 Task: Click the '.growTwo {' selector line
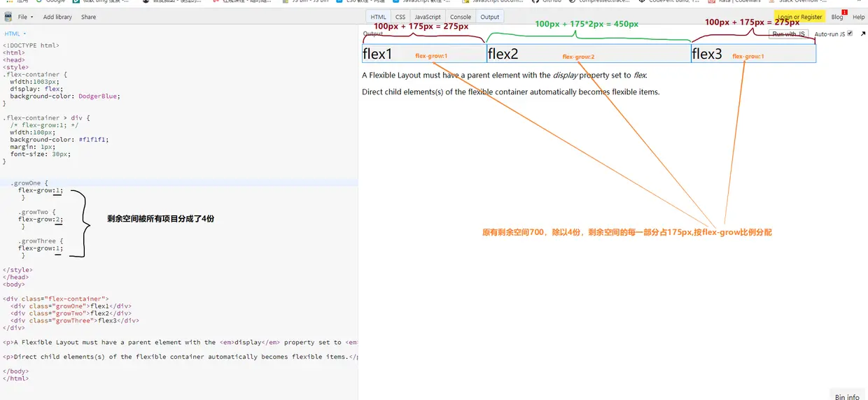37,212
